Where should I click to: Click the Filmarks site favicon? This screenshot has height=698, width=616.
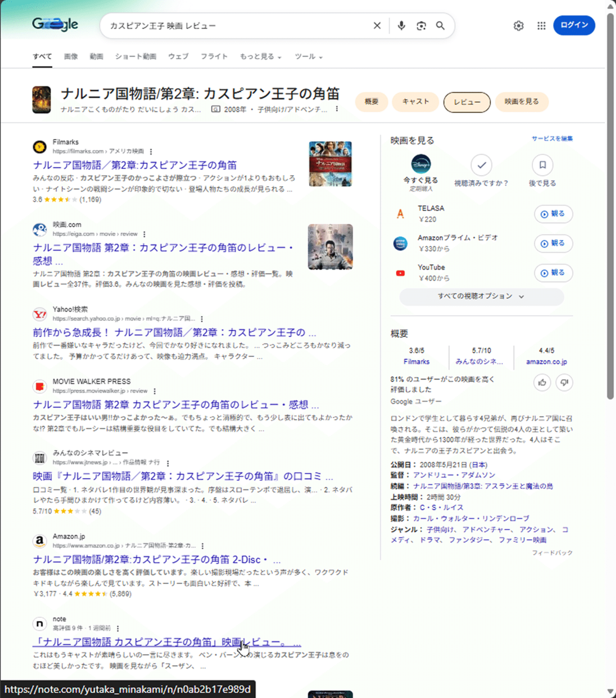click(x=40, y=147)
